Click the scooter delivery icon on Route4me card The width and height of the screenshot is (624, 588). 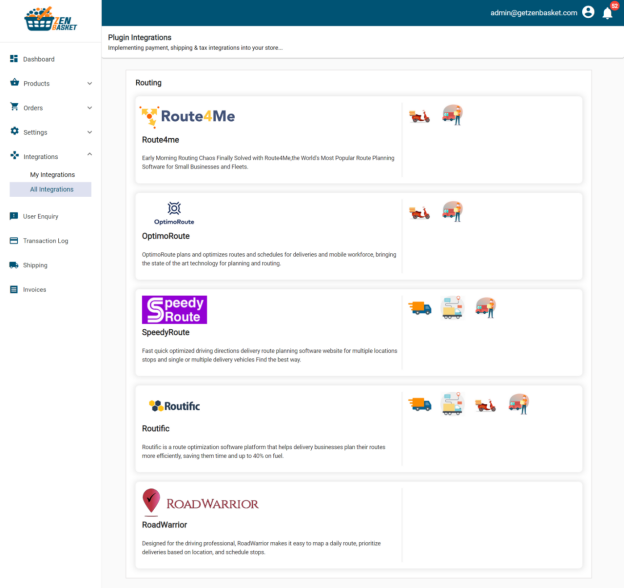coord(420,116)
